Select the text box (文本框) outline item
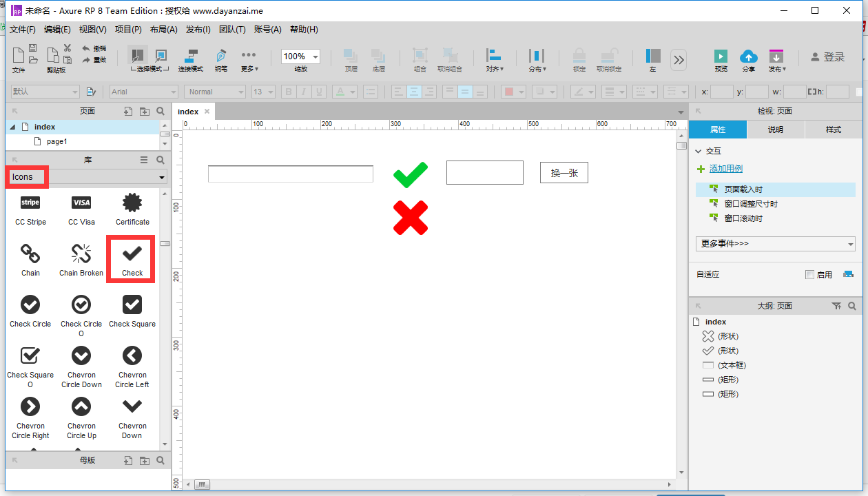Viewport: 868px width, 496px height. coord(724,365)
